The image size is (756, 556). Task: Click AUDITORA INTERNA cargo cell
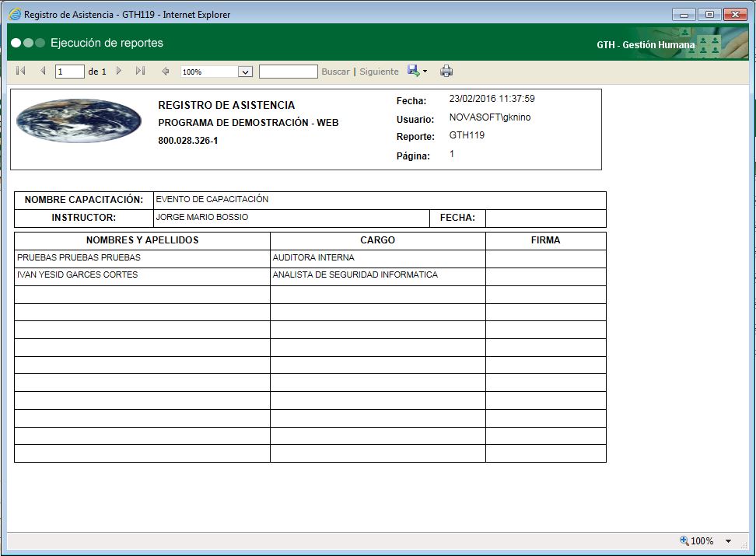(377, 259)
